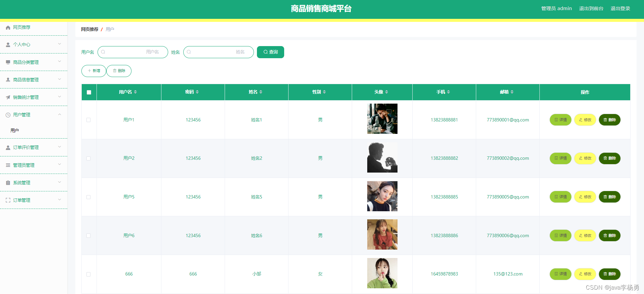Click the person icon beside 订单评价管理
Image resolution: width=644 pixels, height=294 pixels.
[8, 147]
